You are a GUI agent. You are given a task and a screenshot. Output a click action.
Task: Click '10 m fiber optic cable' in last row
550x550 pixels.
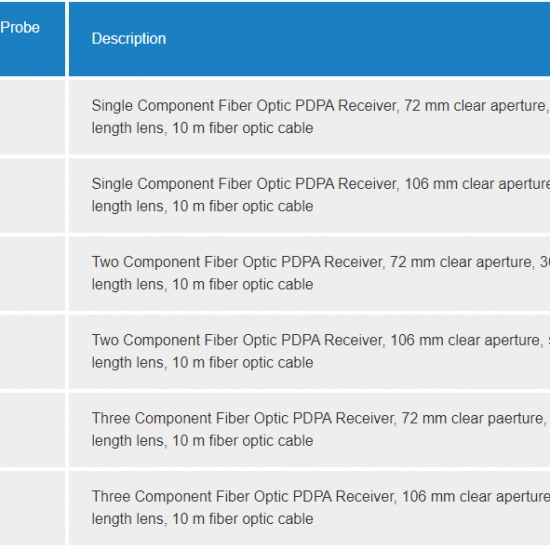coord(243,519)
